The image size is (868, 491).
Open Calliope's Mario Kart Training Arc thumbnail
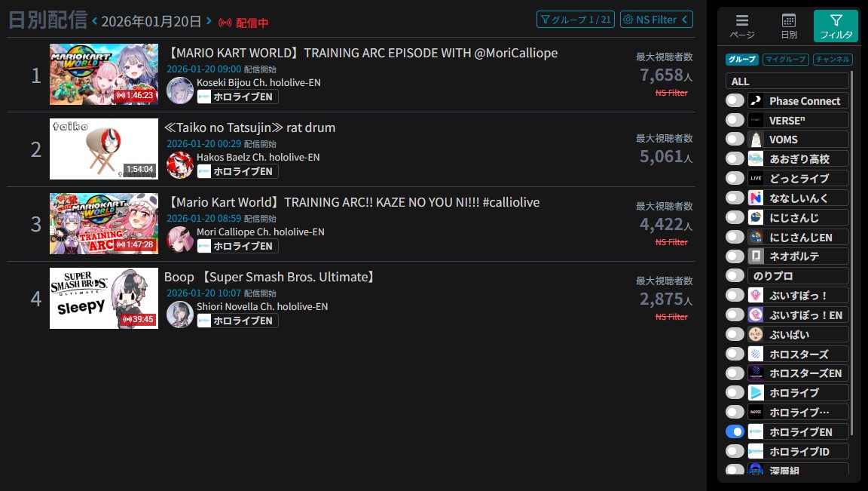(x=104, y=223)
